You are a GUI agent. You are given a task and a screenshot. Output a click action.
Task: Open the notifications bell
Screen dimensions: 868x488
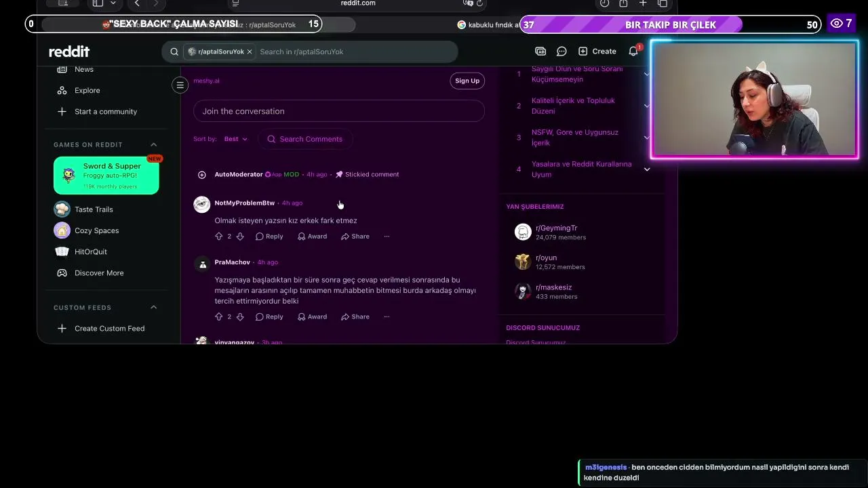[633, 52]
